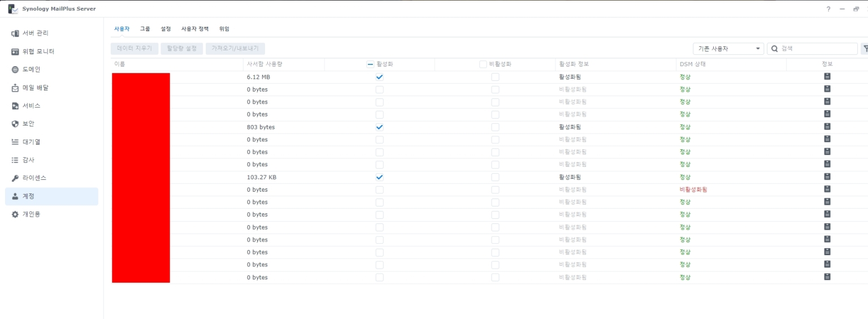The width and height of the screenshot is (868, 319).
Task: Switch to the 그룹 tab
Action: (145, 29)
